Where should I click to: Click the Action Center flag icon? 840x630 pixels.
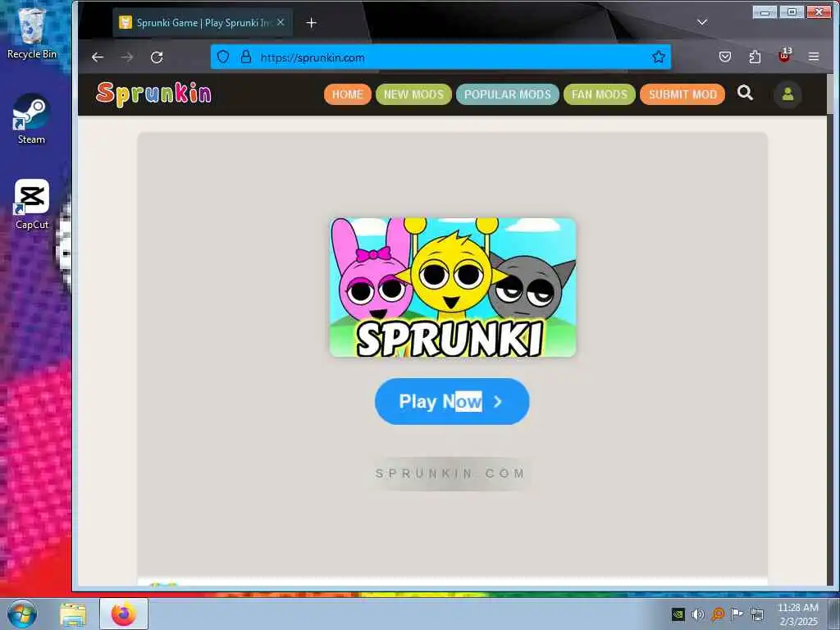coord(737,614)
